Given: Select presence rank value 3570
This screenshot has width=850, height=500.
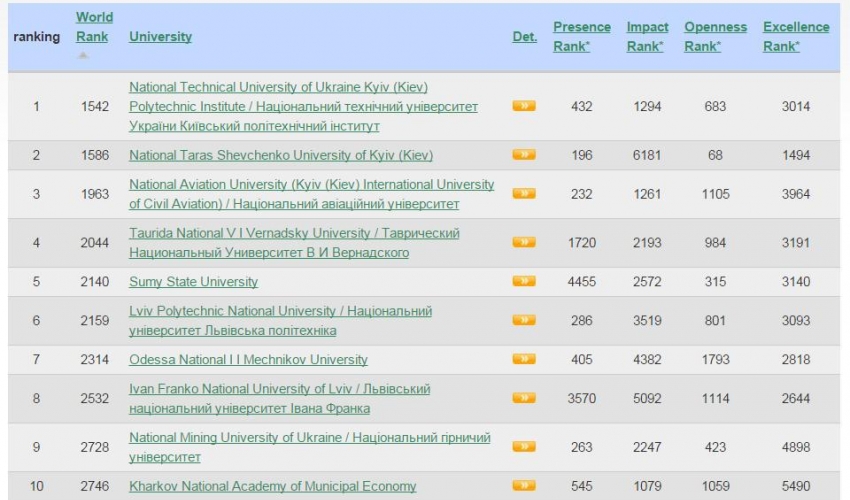Looking at the screenshot, I should [x=582, y=399].
